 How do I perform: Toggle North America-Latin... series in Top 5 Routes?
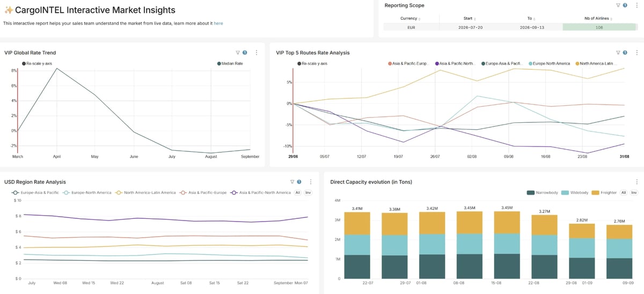pyautogui.click(x=595, y=63)
